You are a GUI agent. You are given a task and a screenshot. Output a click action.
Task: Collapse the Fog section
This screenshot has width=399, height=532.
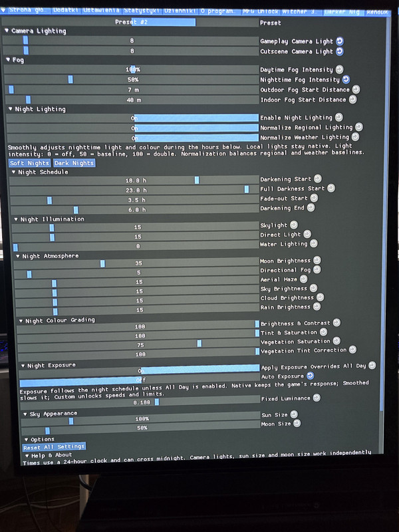click(8, 60)
